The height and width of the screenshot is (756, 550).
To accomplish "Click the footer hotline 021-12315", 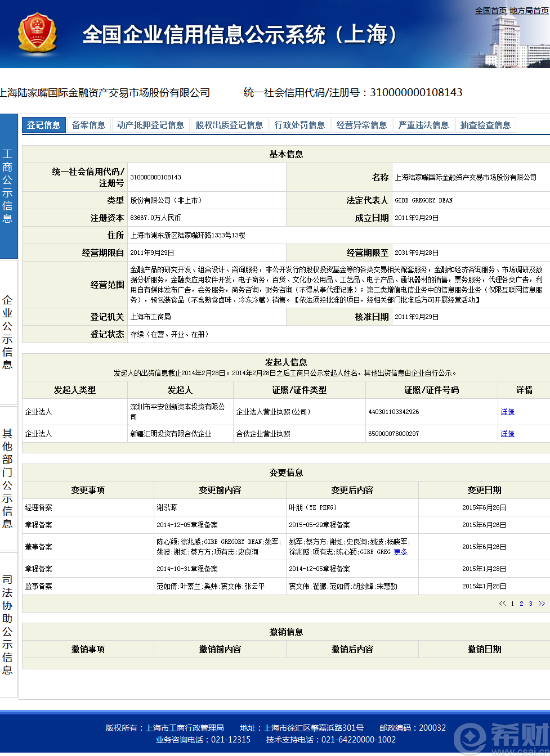I will [x=231, y=740].
